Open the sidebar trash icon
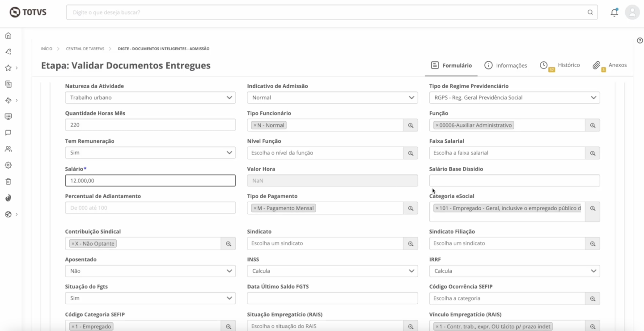Viewport: 644px width, 331px height. click(x=8, y=182)
